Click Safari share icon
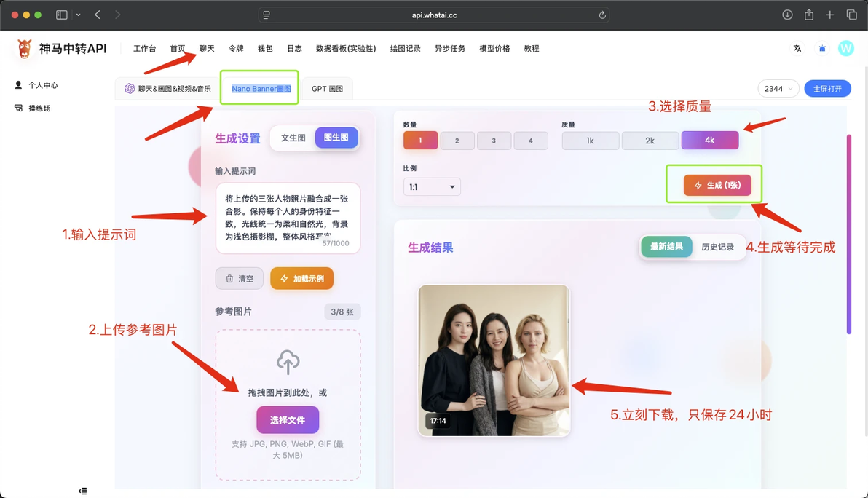This screenshot has height=498, width=868. (809, 15)
